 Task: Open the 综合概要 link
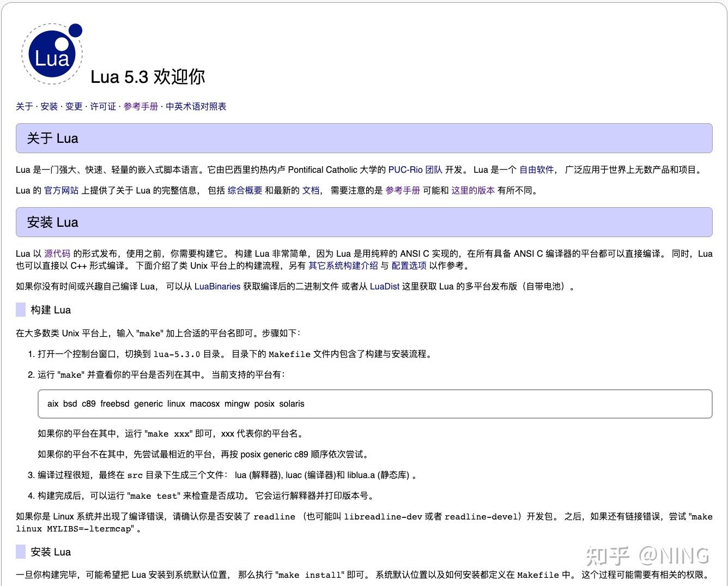click(x=245, y=190)
